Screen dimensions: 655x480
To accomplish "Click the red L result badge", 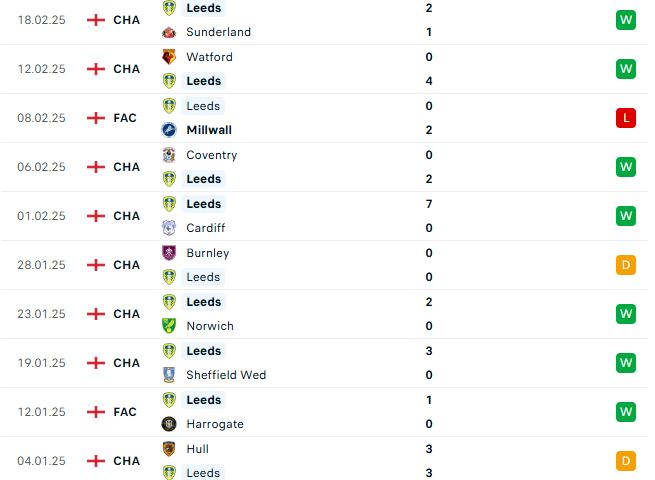I will [626, 118].
